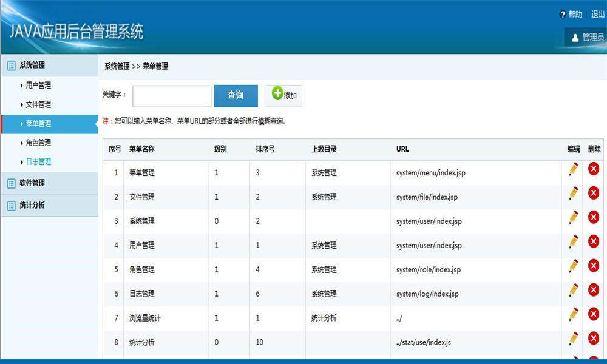The height and width of the screenshot is (364, 607).
Task: Open 用户管理 in the sidebar
Action: (x=38, y=86)
